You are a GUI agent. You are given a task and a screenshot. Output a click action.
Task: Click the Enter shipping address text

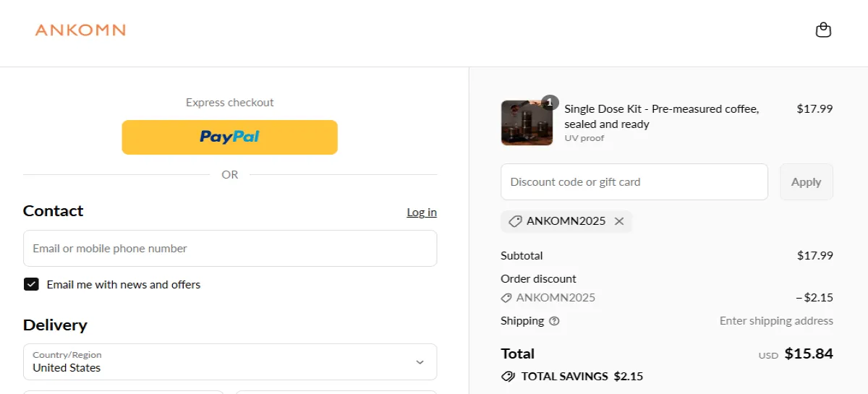point(776,321)
